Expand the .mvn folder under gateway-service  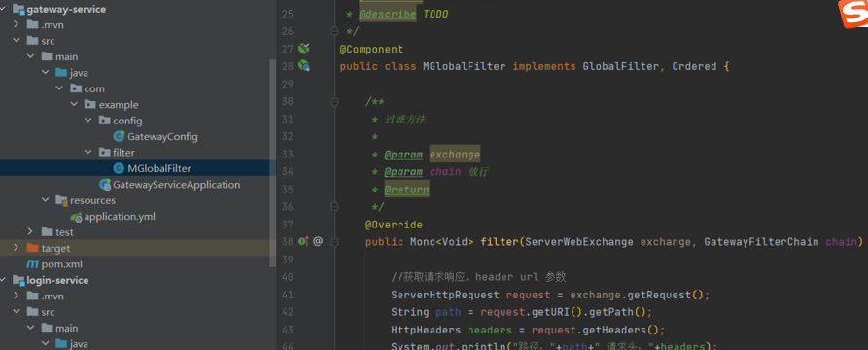17,24
